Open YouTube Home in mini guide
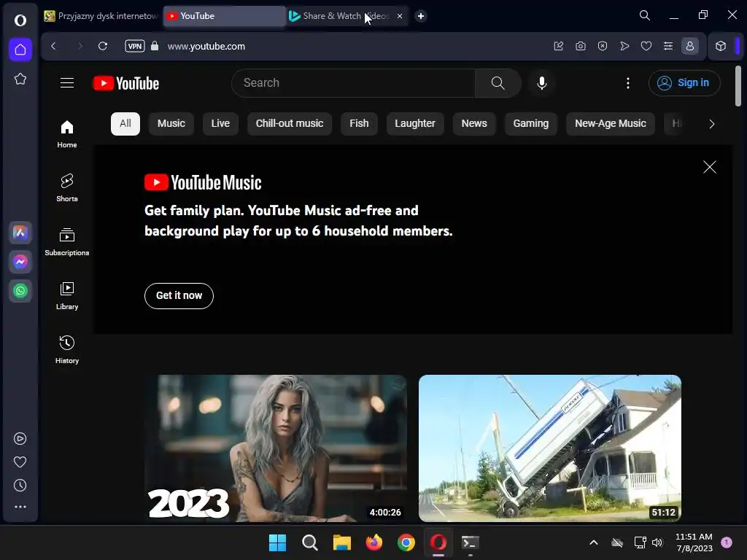The height and width of the screenshot is (560, 747). [x=66, y=134]
